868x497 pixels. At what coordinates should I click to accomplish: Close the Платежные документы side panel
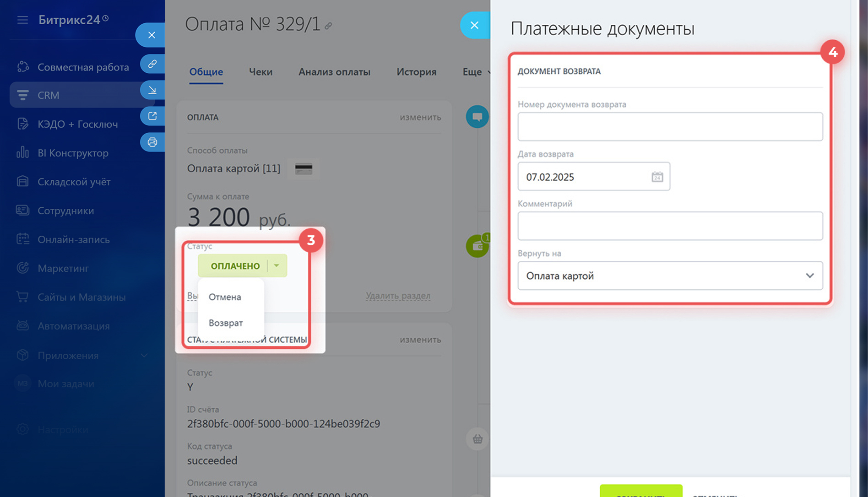(474, 25)
